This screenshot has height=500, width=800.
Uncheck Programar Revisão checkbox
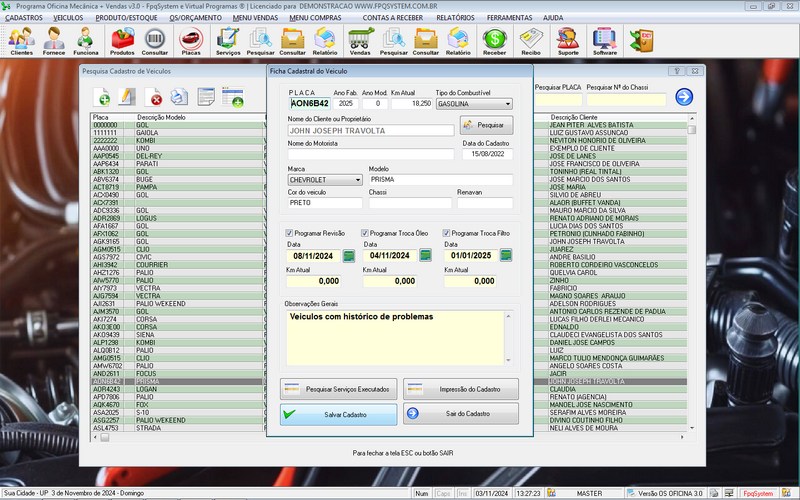(x=289, y=233)
